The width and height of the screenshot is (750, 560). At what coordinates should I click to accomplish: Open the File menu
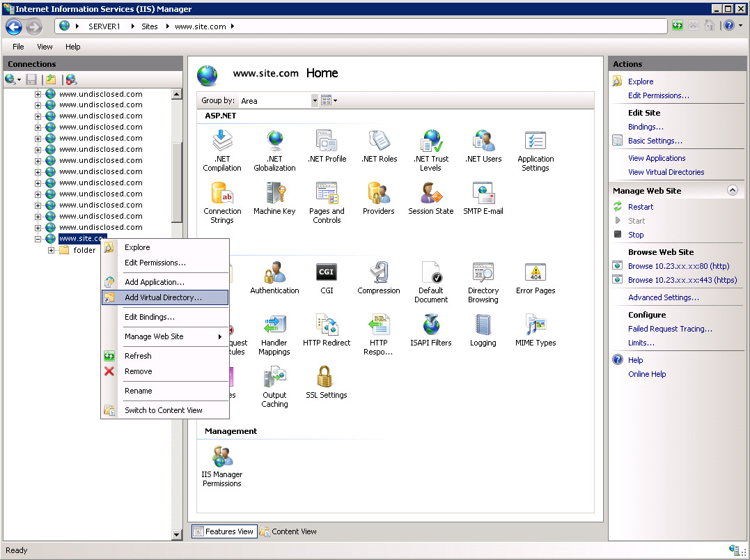(x=18, y=47)
